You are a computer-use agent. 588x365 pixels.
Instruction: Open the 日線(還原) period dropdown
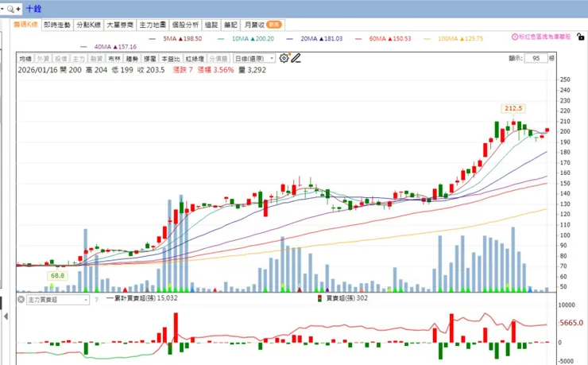pyautogui.click(x=254, y=59)
